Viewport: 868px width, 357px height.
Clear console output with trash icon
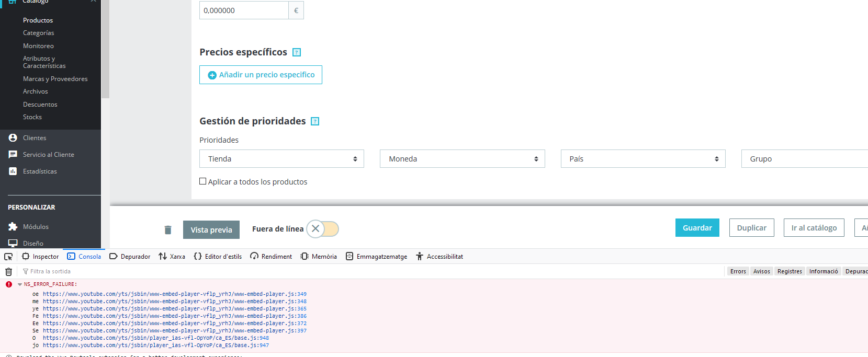coord(8,272)
